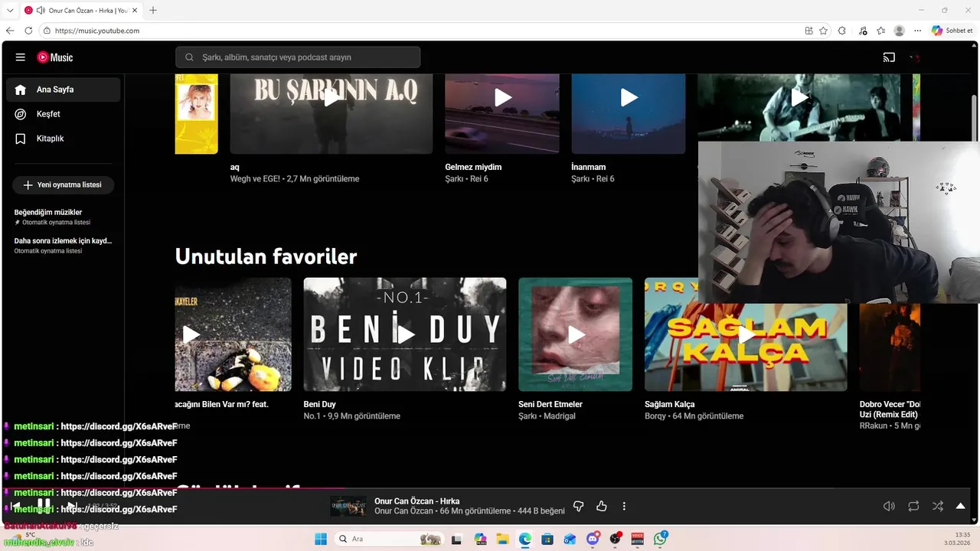Viewport: 980px width, 551px height.
Task: Click the Gelmez miydim title
Action: coord(473,167)
